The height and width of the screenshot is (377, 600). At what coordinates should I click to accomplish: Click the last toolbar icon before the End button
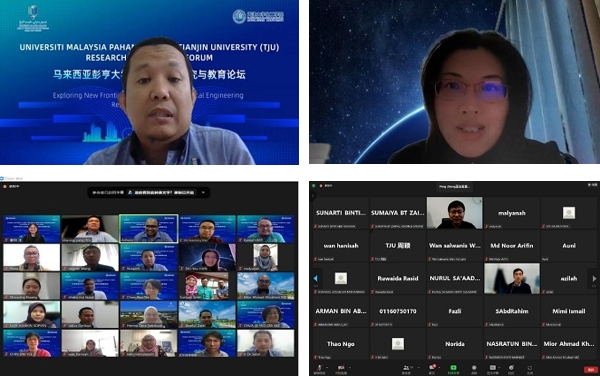coord(530,368)
